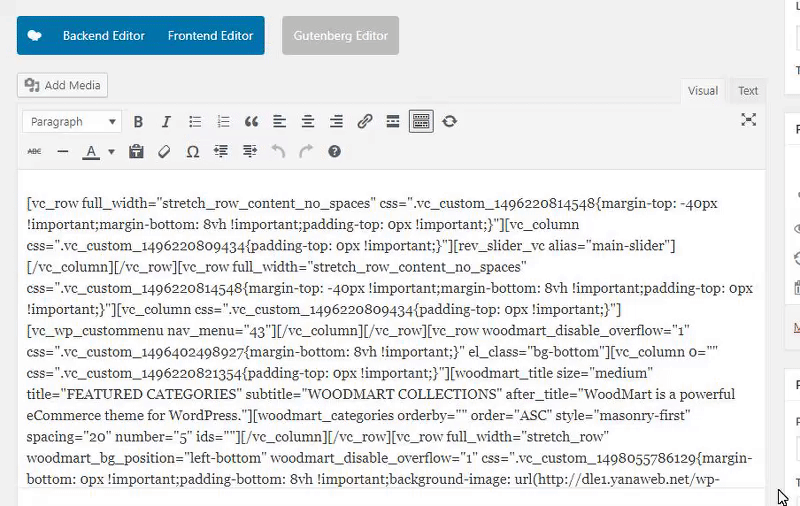The width and height of the screenshot is (800, 506).
Task: Click the text woodmart_bg_position="left-bottom"
Action: point(146,458)
